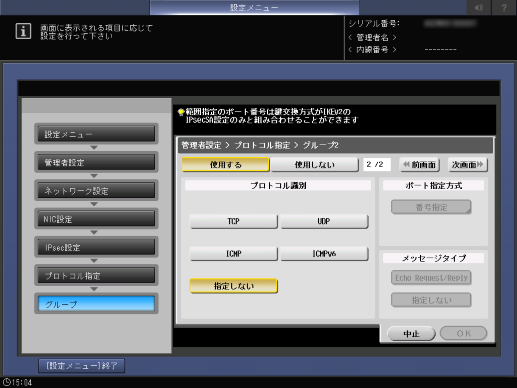Choose ICMPv6 protocol
This screenshot has width=517, height=388.
(x=324, y=254)
